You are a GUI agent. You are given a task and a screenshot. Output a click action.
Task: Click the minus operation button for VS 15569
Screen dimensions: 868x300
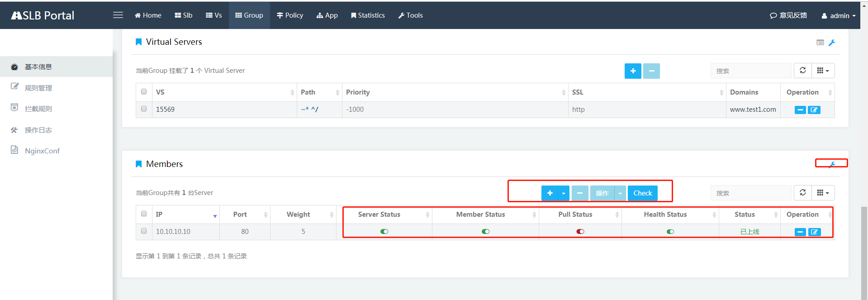[x=800, y=110]
